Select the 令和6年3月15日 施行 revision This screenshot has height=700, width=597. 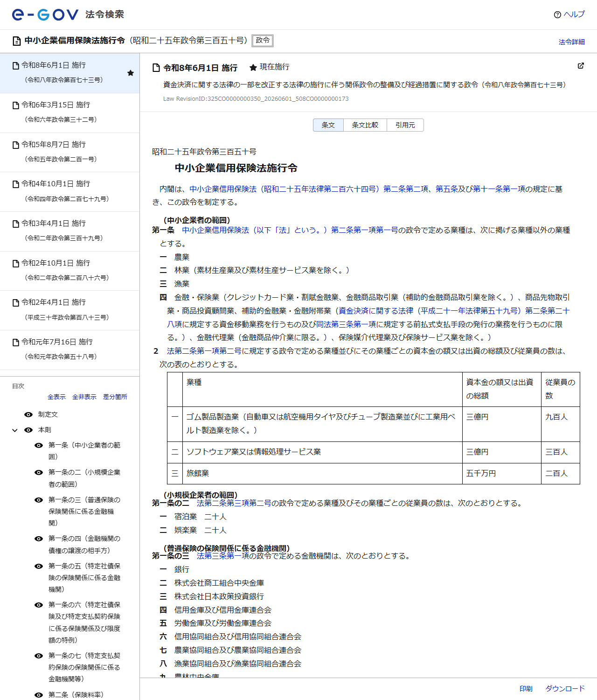(x=70, y=112)
